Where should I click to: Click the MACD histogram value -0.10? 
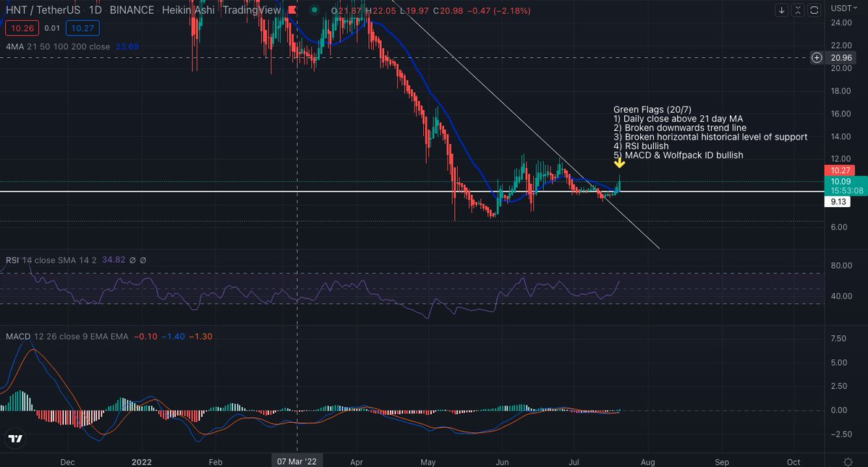pos(148,337)
